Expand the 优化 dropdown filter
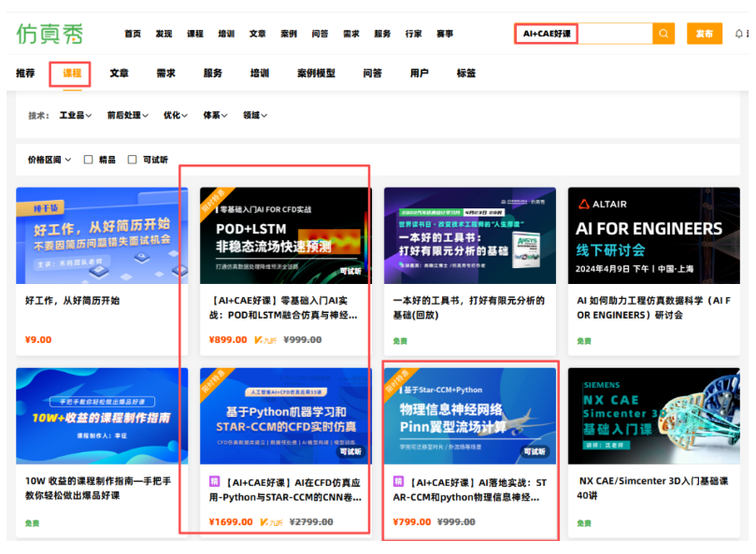This screenshot has width=756, height=554. 176,115
